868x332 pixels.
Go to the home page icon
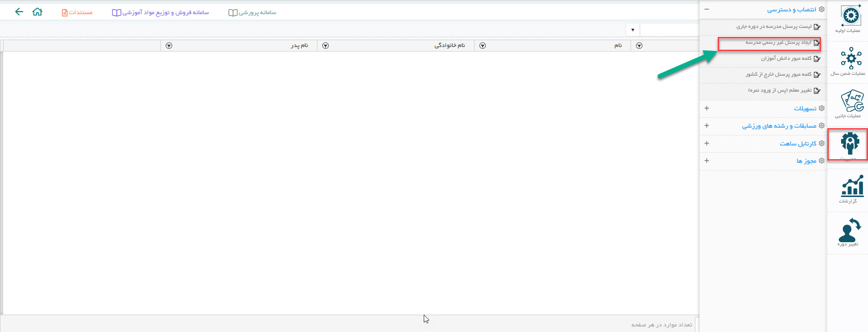[x=37, y=12]
